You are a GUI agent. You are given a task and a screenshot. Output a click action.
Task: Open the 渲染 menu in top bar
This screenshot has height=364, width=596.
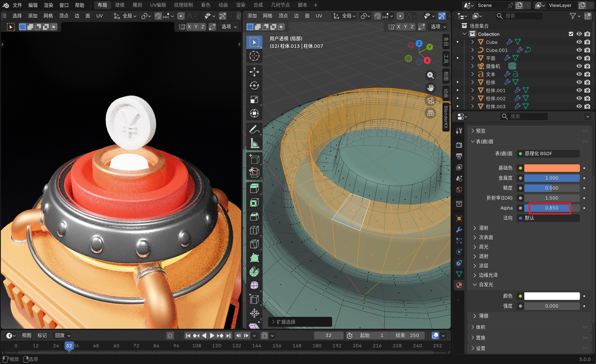pyautogui.click(x=48, y=5)
